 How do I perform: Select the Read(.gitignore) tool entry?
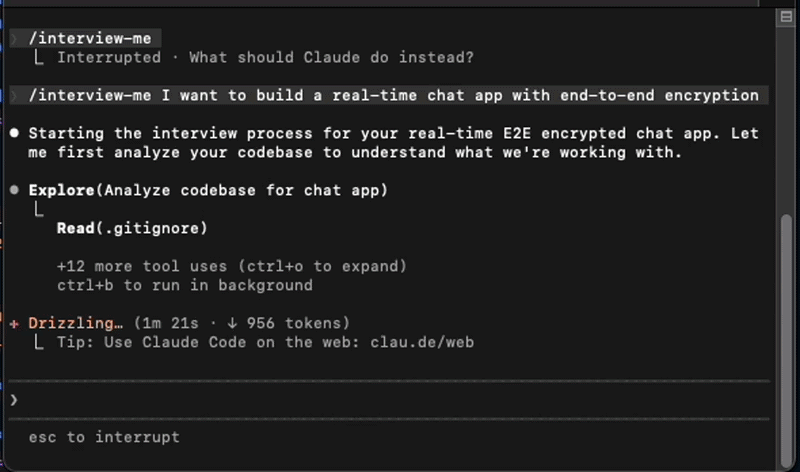[132, 228]
